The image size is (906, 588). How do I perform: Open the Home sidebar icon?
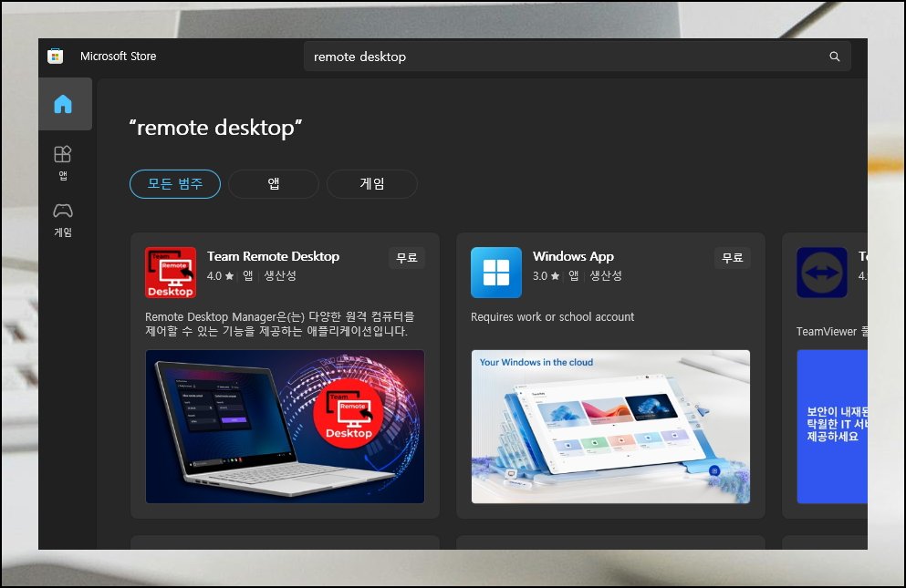pyautogui.click(x=63, y=104)
